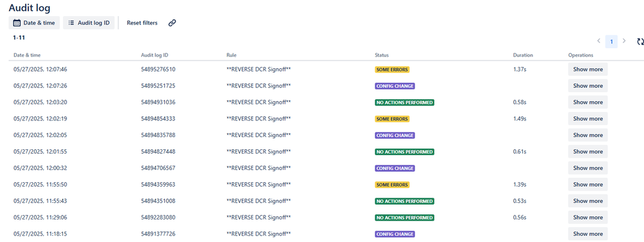Screen dimensions: 644x242
Task: Click the 1.49s duration value
Action: [x=520, y=118]
